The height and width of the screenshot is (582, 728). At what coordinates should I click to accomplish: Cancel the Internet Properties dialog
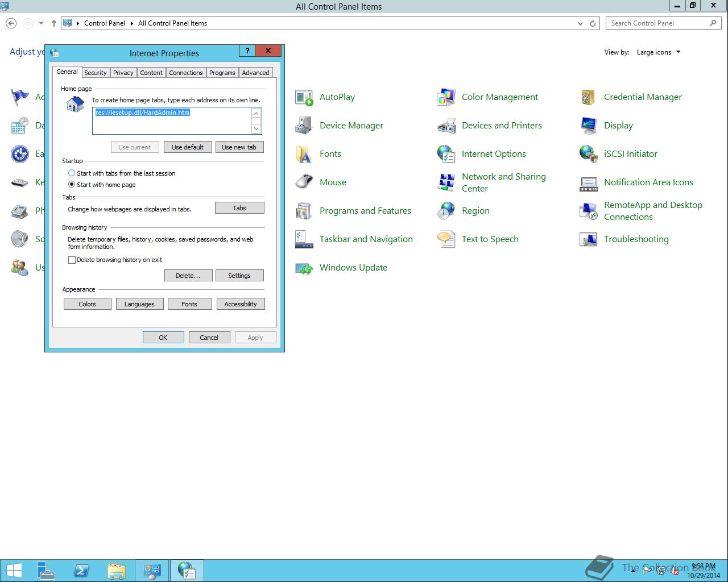pyautogui.click(x=209, y=338)
